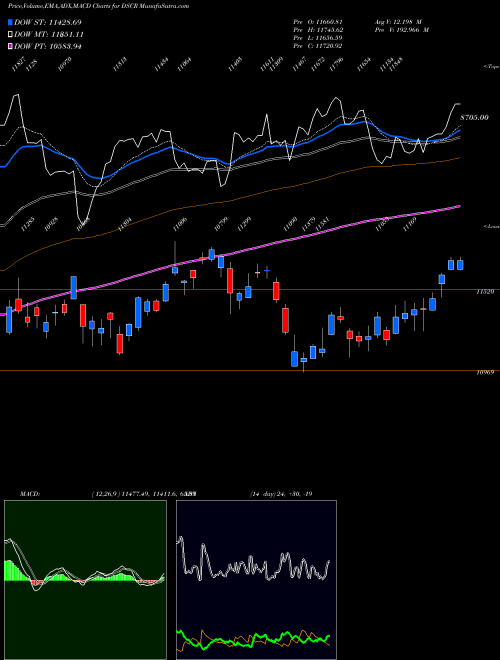Click the Pre C: 11720.92 reading
The image size is (500, 660).
point(318,46)
